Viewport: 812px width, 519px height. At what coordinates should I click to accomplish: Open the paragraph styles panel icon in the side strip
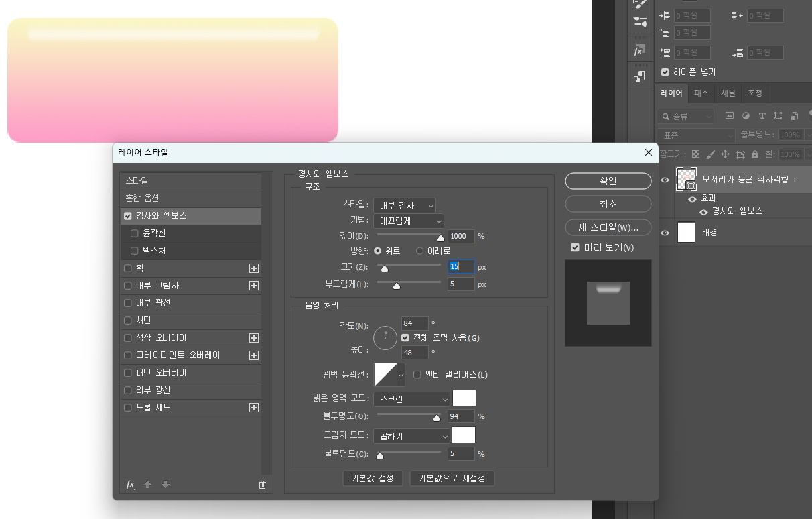[x=638, y=76]
